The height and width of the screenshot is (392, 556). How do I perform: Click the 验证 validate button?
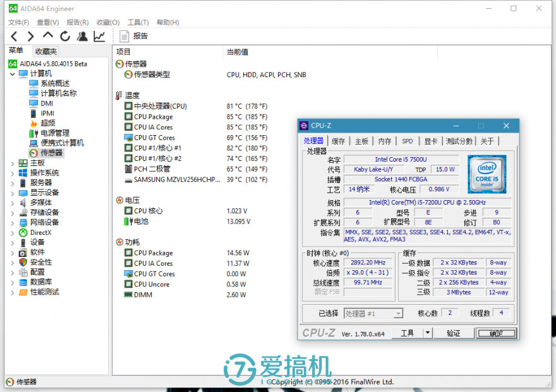tap(453, 333)
